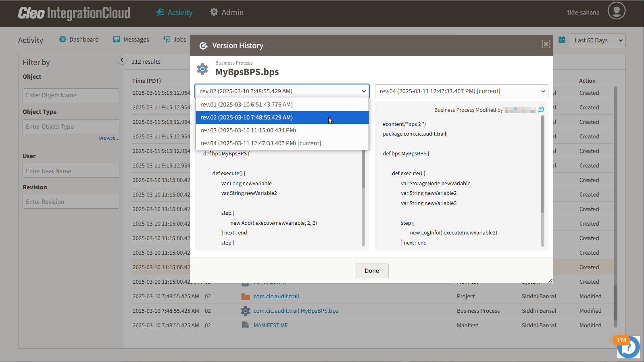
Task: Grab the dialog resize handle corner
Action: [x=550, y=280]
